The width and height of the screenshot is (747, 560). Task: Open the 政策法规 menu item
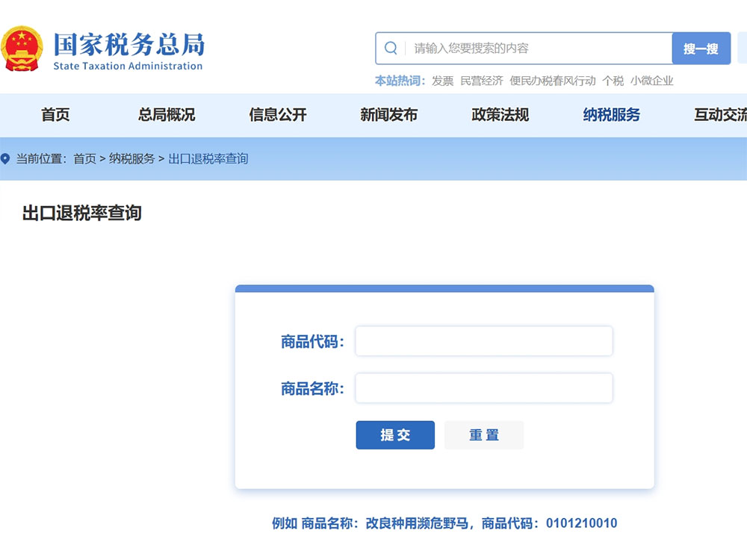click(x=499, y=115)
